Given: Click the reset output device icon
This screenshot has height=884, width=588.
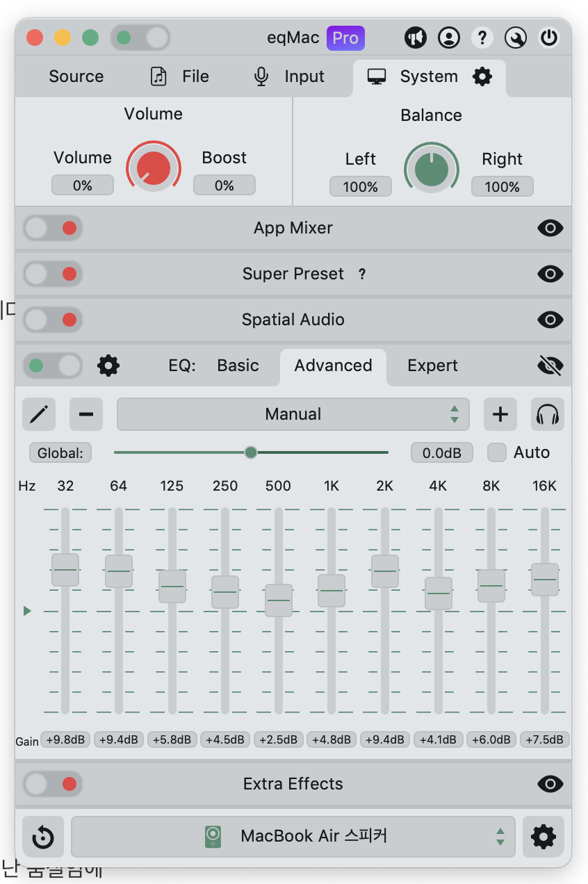Looking at the screenshot, I should pos(43,837).
